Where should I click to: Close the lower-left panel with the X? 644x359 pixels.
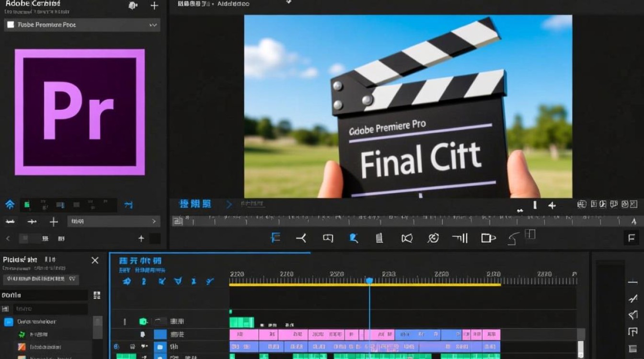click(95, 260)
